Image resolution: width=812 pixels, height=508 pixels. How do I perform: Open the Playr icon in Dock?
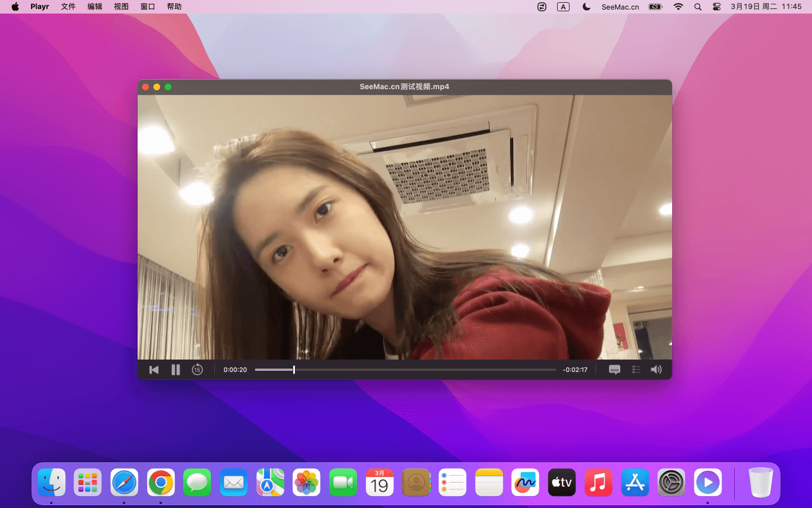[x=707, y=483]
